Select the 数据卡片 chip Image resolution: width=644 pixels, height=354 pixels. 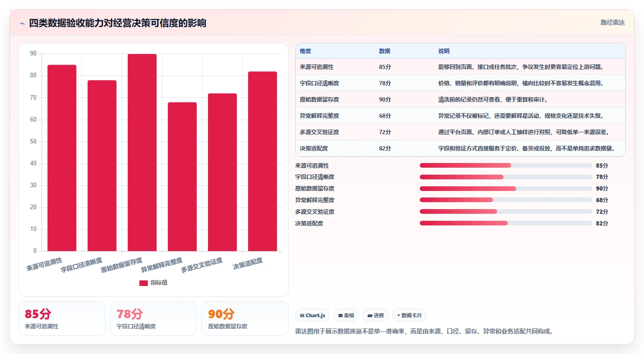(x=409, y=315)
